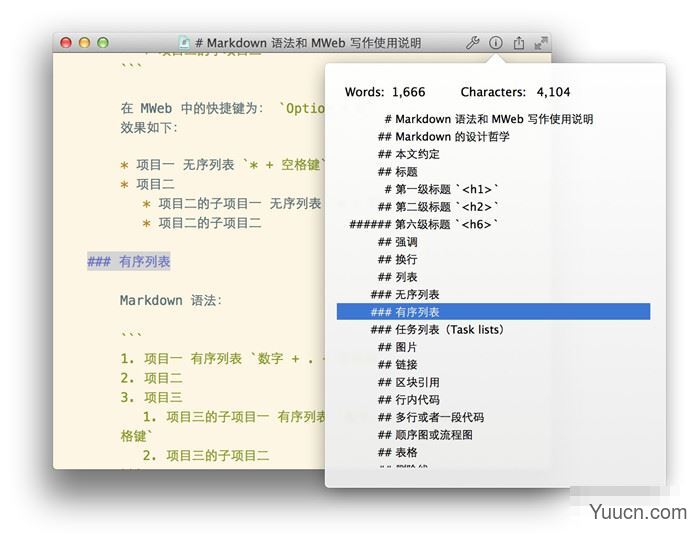Go to '## 表格' heading
Screen dimensions: 700x542
click(397, 452)
